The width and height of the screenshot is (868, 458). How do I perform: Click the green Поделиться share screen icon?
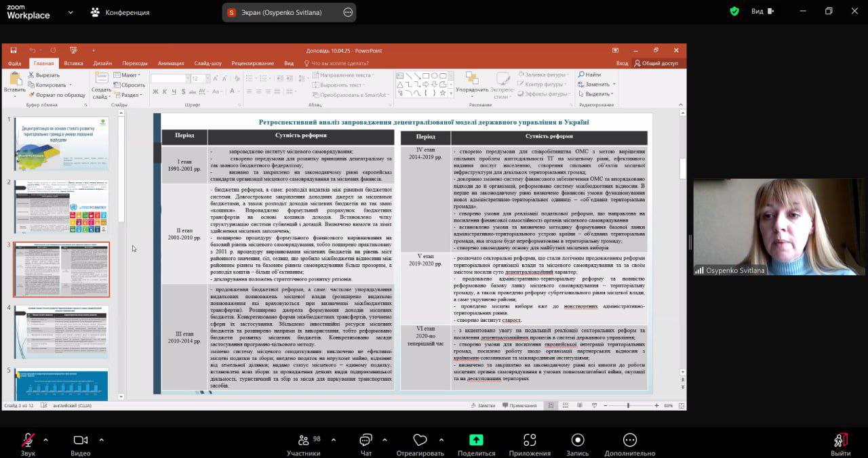pyautogui.click(x=476, y=440)
